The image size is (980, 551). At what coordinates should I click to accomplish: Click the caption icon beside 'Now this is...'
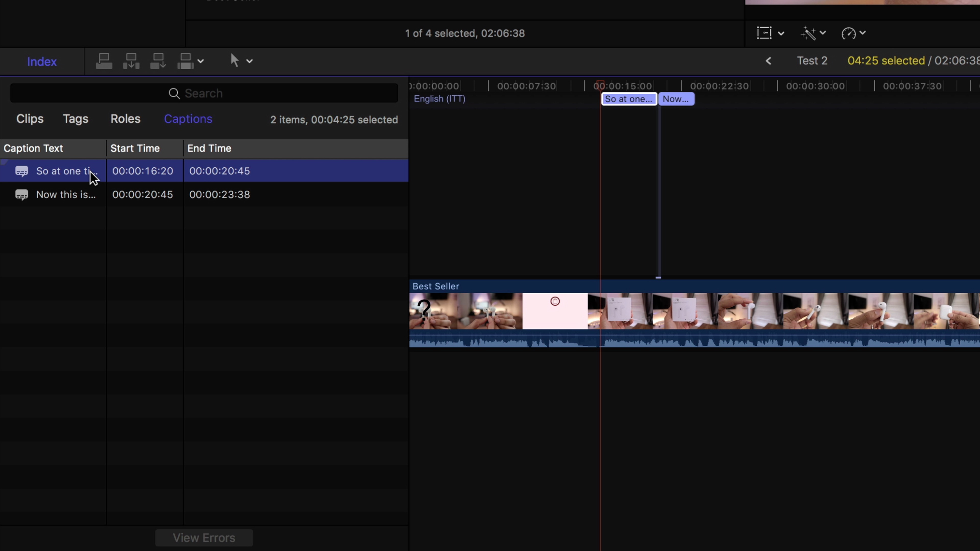click(x=22, y=195)
